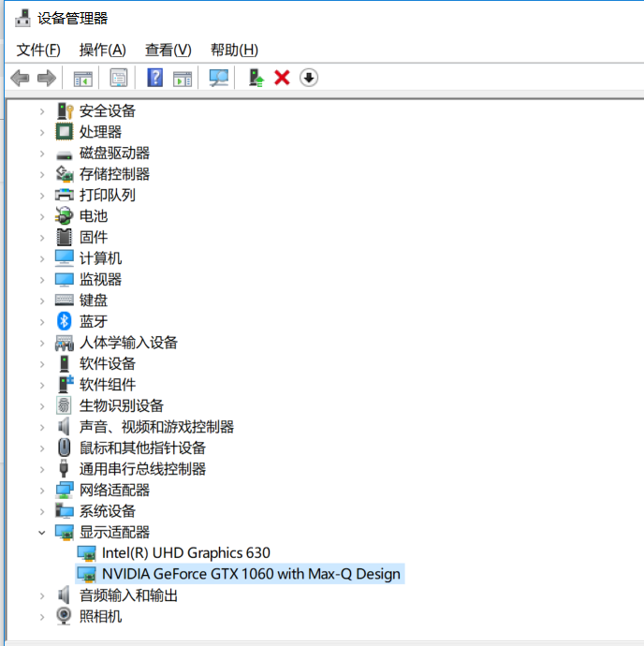Select the 音频输入和输出 category label
The width and height of the screenshot is (644, 646).
point(128,595)
